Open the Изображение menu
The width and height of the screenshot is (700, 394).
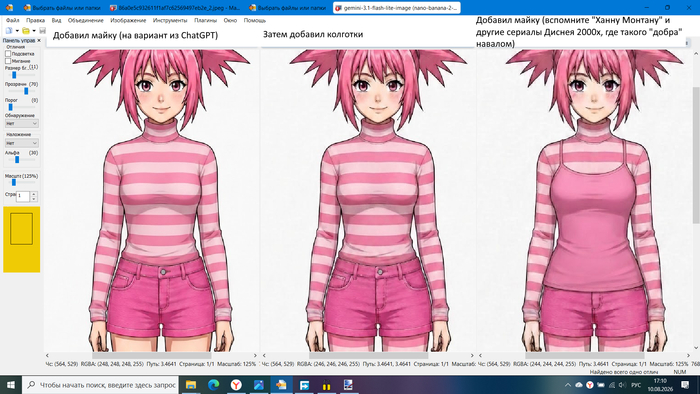coord(128,21)
